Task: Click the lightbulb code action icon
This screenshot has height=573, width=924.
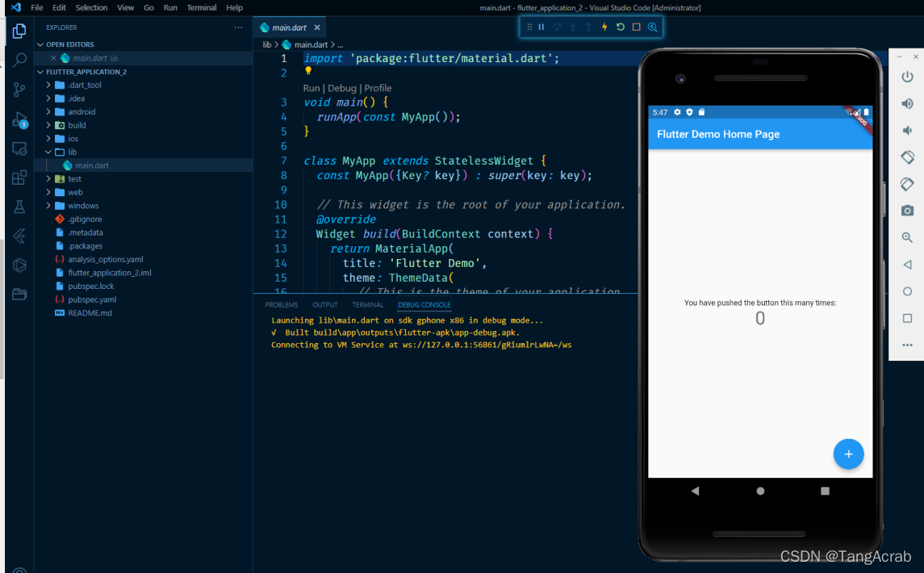Action: [307, 71]
